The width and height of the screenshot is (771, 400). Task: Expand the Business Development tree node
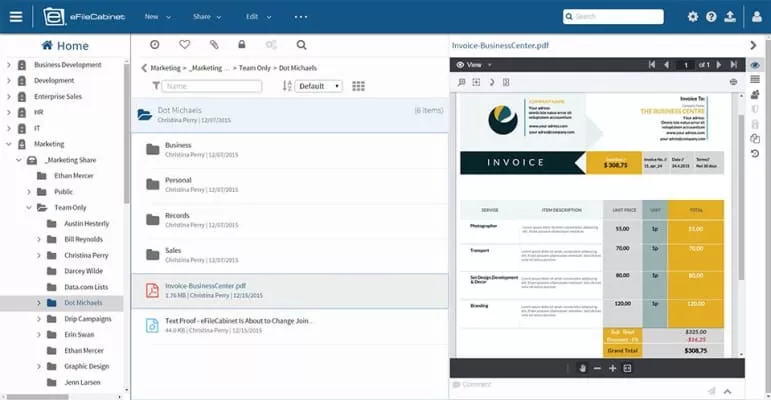click(x=9, y=65)
